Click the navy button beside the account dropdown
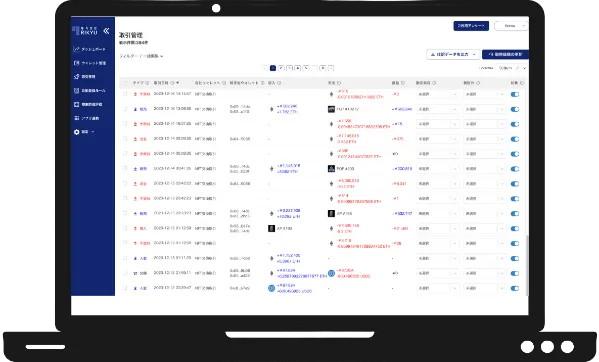 click(x=471, y=26)
